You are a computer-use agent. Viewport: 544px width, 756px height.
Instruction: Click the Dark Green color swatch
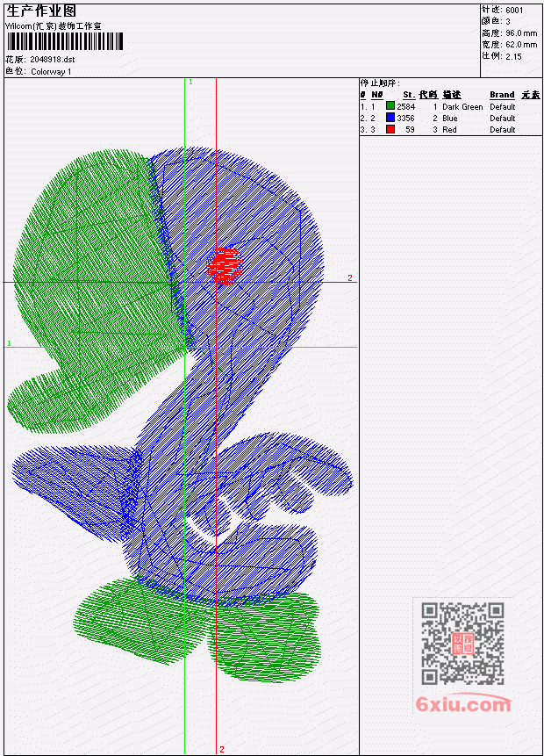coord(390,106)
